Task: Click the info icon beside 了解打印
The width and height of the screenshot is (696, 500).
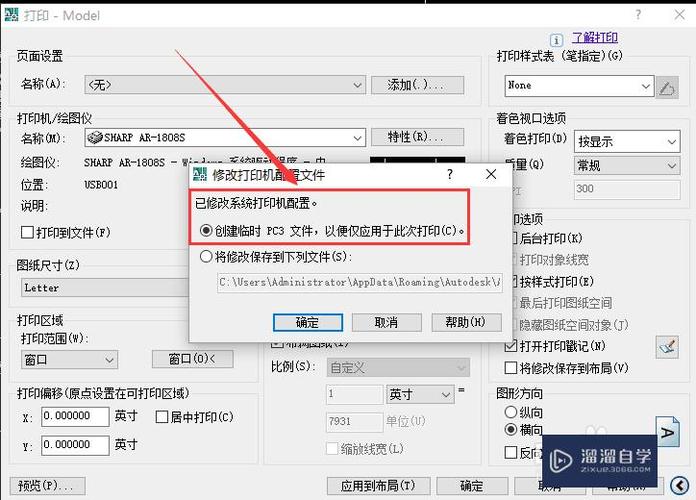Action: (x=556, y=40)
